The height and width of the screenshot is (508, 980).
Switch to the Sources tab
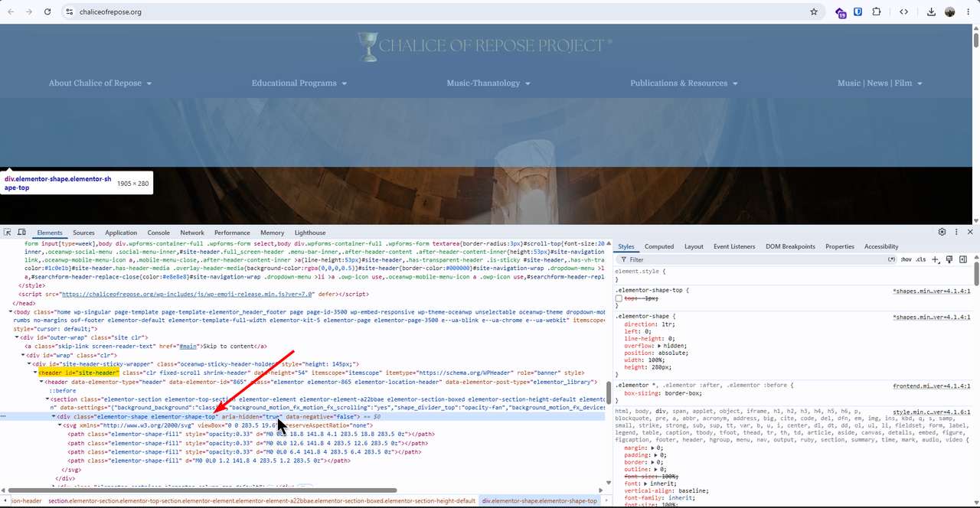pyautogui.click(x=83, y=233)
